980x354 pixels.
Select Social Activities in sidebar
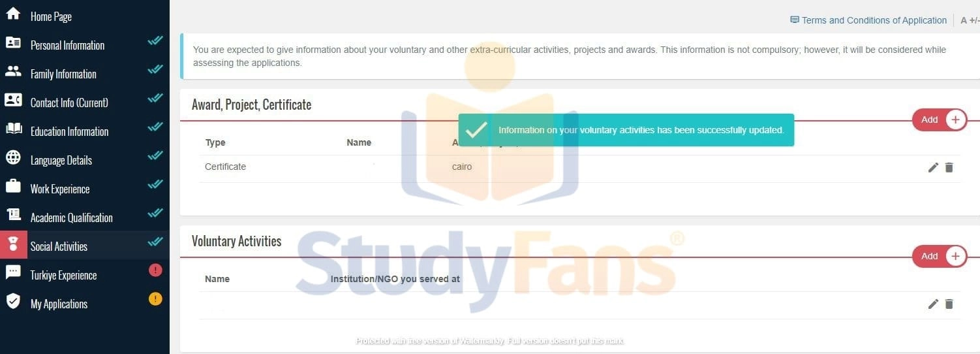click(x=59, y=246)
